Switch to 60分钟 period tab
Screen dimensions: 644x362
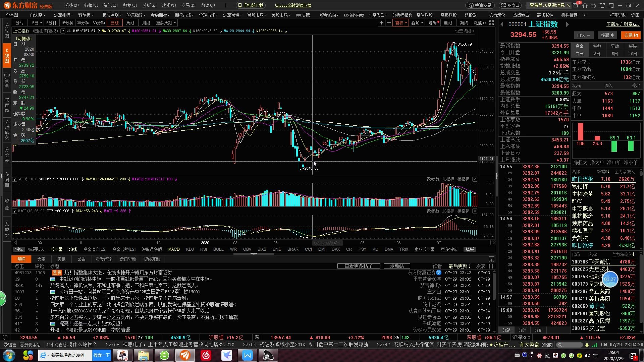[99, 23]
